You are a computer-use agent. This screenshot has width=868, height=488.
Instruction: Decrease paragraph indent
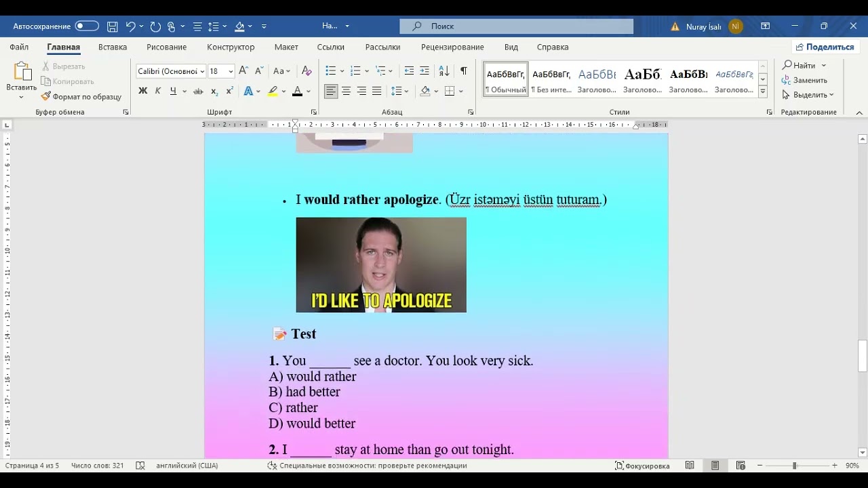click(409, 71)
